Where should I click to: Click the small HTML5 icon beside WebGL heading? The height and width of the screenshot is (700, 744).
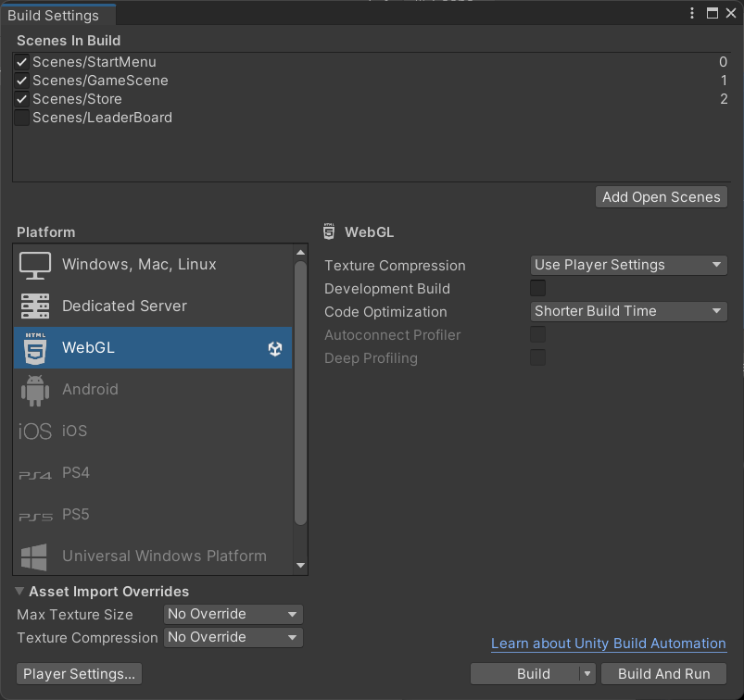pos(329,231)
